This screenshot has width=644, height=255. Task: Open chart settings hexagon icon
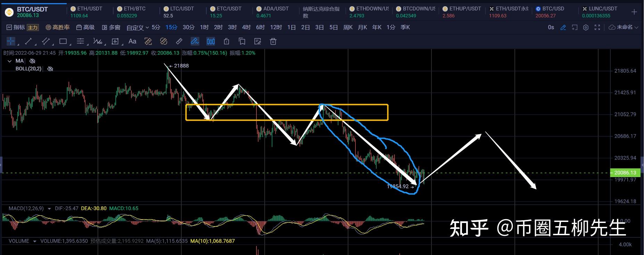(x=586, y=27)
